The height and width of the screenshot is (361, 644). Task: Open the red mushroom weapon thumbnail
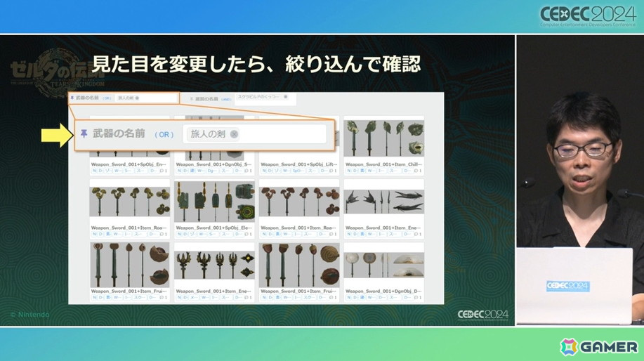tap(299, 202)
